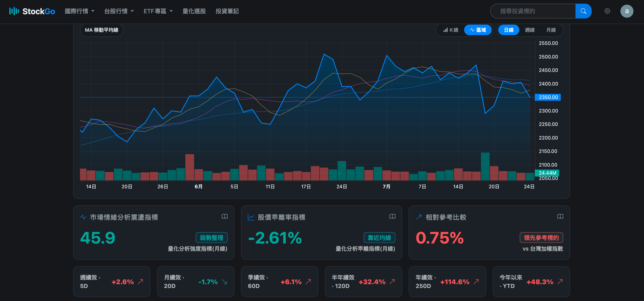Image resolution: width=644 pixels, height=301 pixels.
Task: Click the vs 台灣加權指數 label
Action: tap(543, 249)
